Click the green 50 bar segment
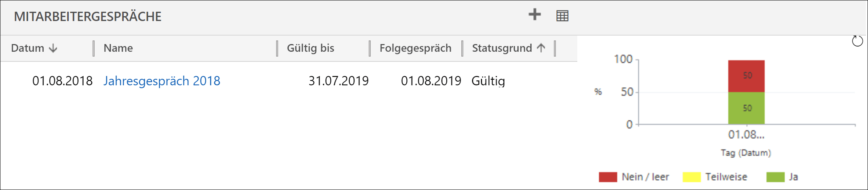Screen dimensions: 868x190 click(746, 108)
